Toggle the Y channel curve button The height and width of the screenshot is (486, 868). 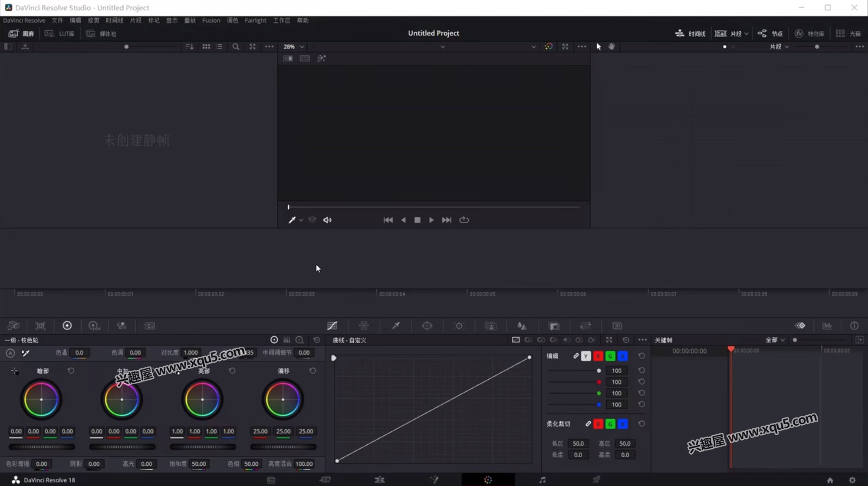586,356
